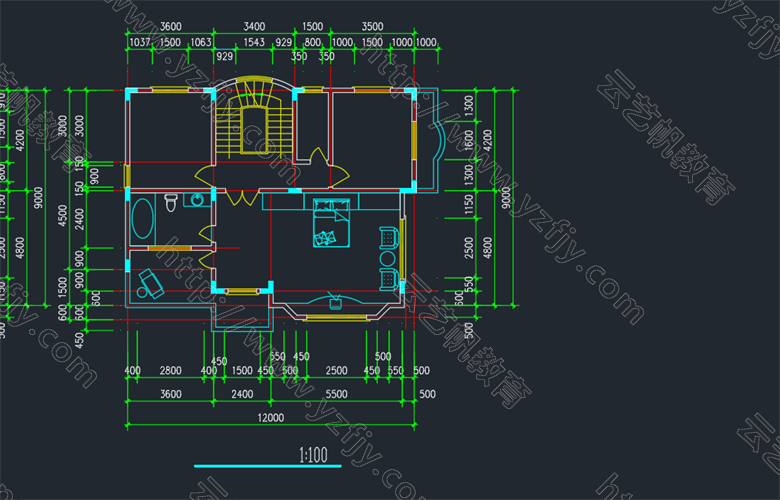780x500 pixels.
Task: Click the 4500 vertical dimension text
Action: click(x=63, y=215)
